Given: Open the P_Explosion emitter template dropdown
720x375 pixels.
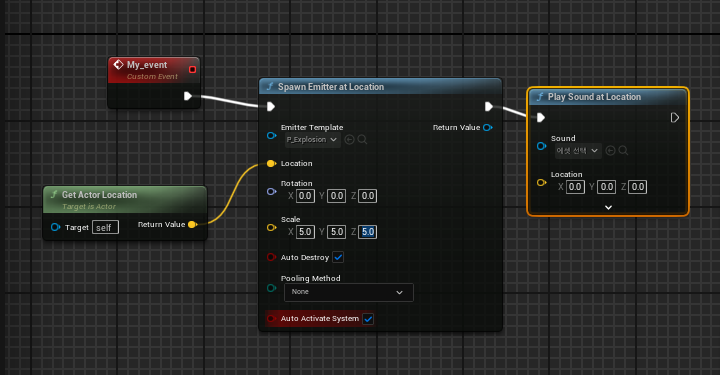Looking at the screenshot, I should (x=313, y=140).
